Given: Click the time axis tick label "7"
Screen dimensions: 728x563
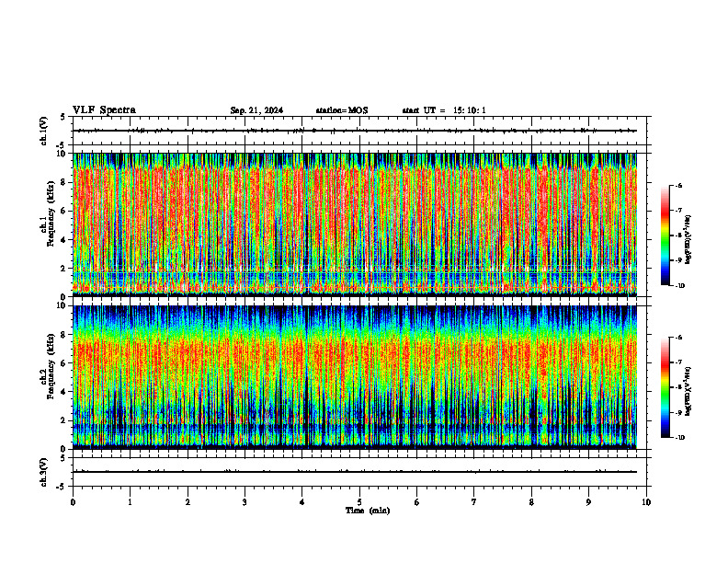Looking at the screenshot, I should [x=474, y=502].
